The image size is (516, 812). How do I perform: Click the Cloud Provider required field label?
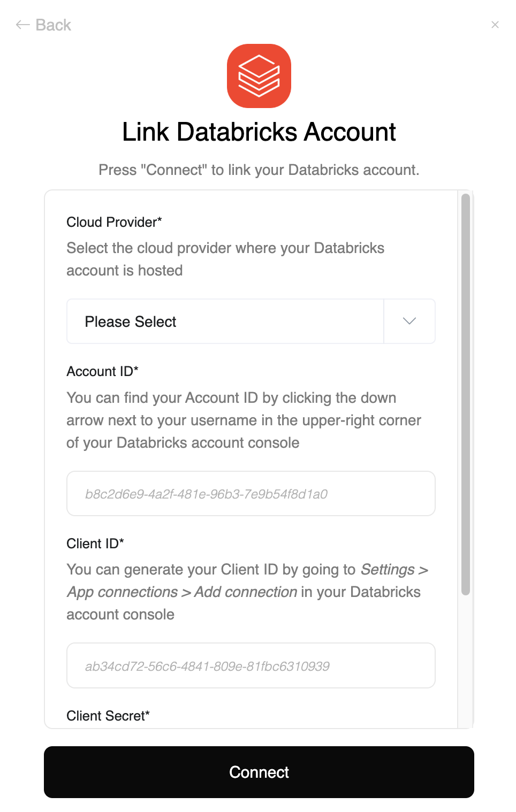click(x=114, y=222)
